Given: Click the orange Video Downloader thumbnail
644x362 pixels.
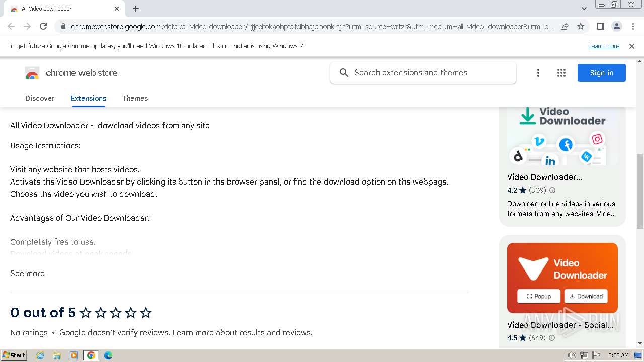Looking at the screenshot, I should coord(562,278).
